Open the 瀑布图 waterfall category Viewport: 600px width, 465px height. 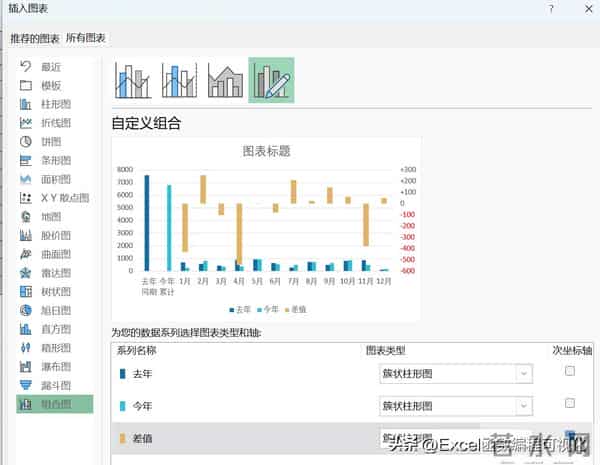point(55,367)
